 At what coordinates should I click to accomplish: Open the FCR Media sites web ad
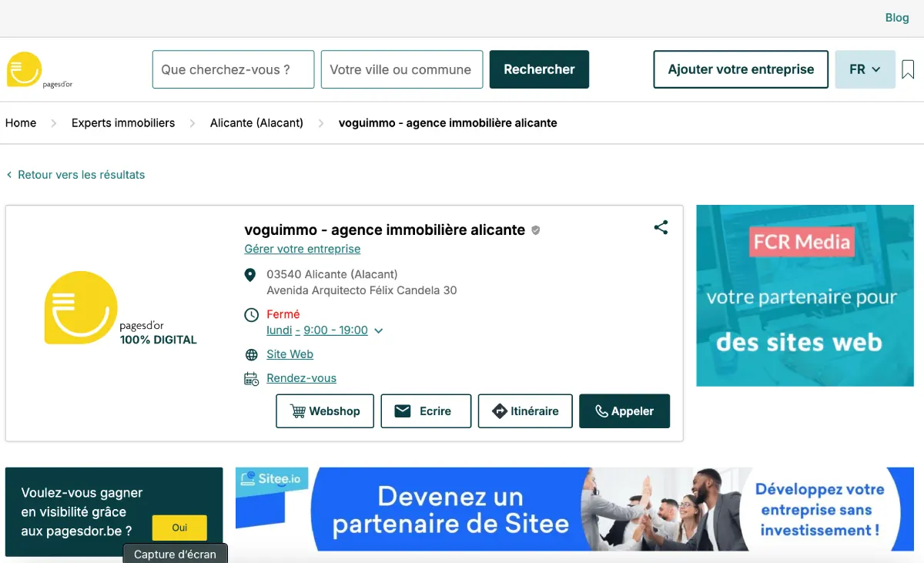805,296
